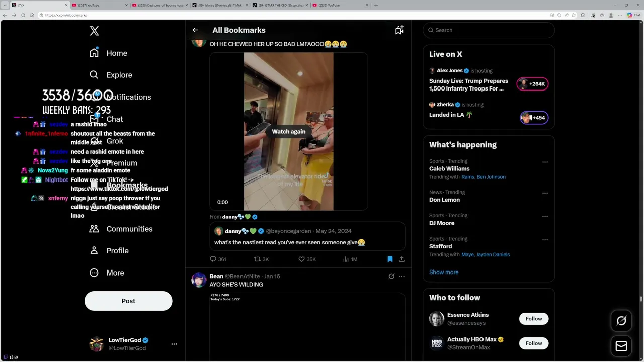
Task: Click the Maye, Jayden Daniels link
Action: 486,255
